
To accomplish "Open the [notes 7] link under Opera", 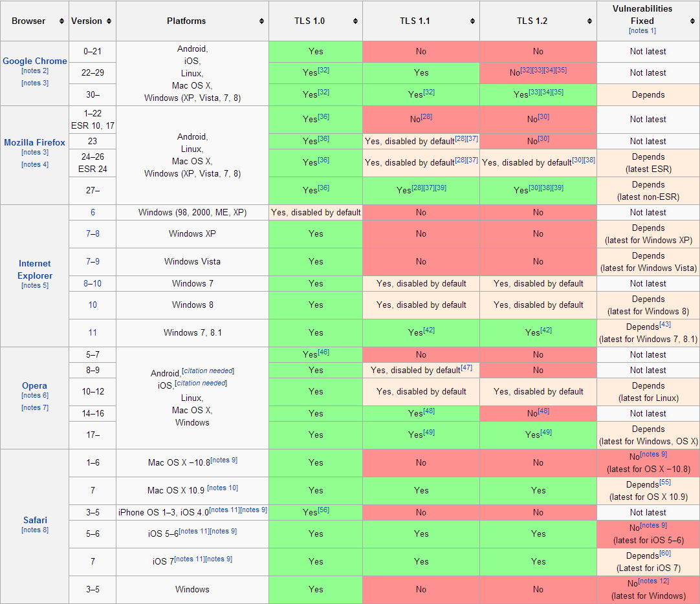I will point(35,407).
